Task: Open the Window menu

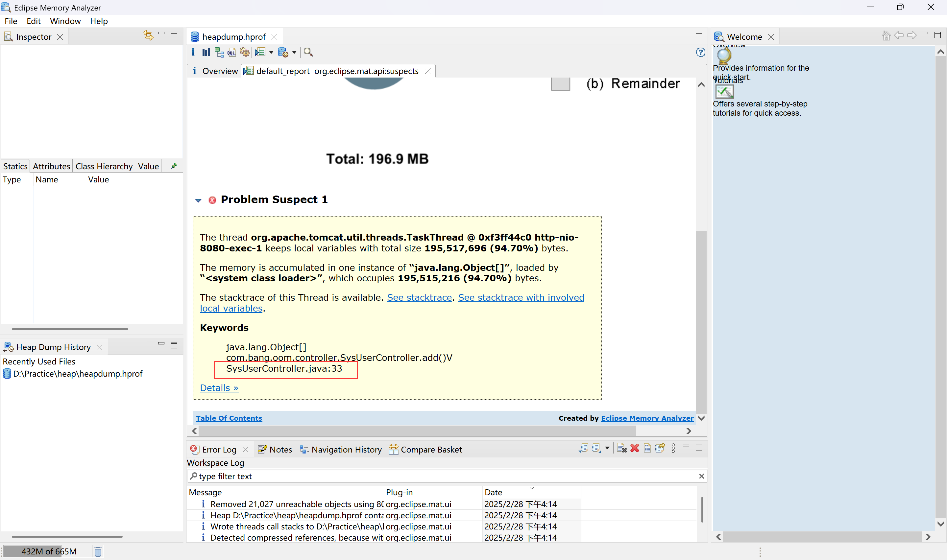Action: pos(65,21)
